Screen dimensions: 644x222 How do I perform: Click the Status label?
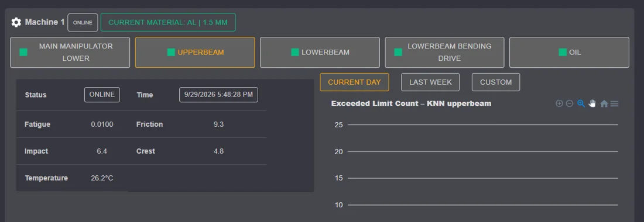pyautogui.click(x=36, y=95)
